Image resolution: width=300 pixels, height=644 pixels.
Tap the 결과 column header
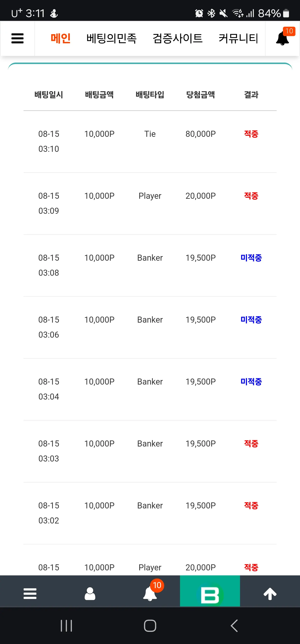[251, 95]
